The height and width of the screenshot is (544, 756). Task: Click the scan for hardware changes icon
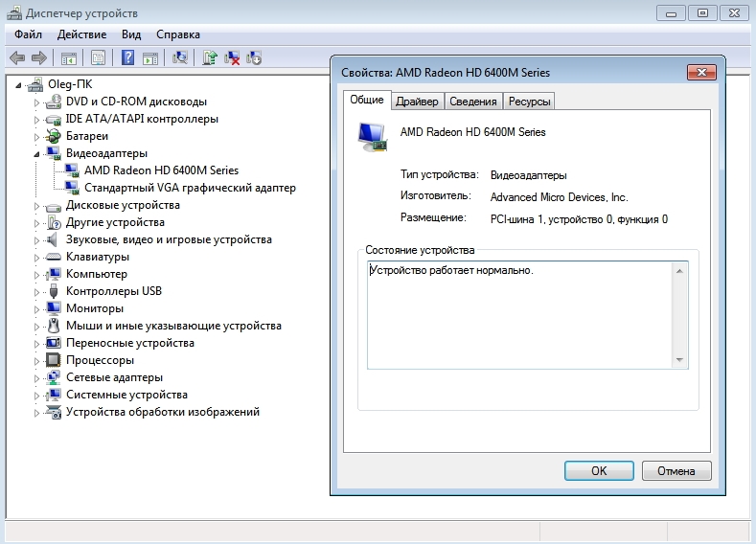180,58
